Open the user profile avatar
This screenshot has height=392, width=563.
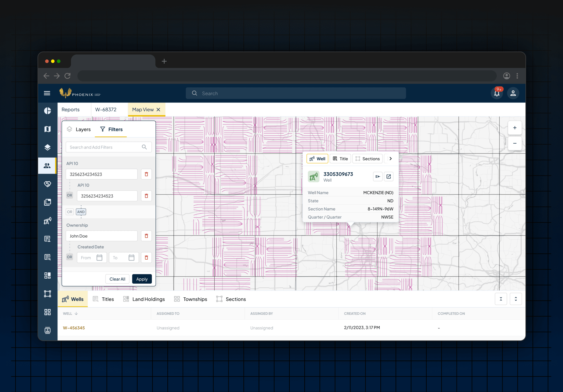tap(513, 93)
